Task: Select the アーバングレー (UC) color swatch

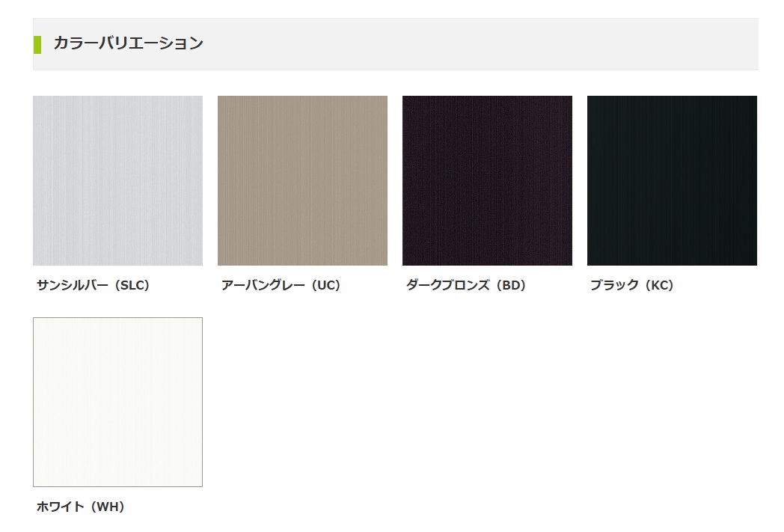Action: coord(302,180)
